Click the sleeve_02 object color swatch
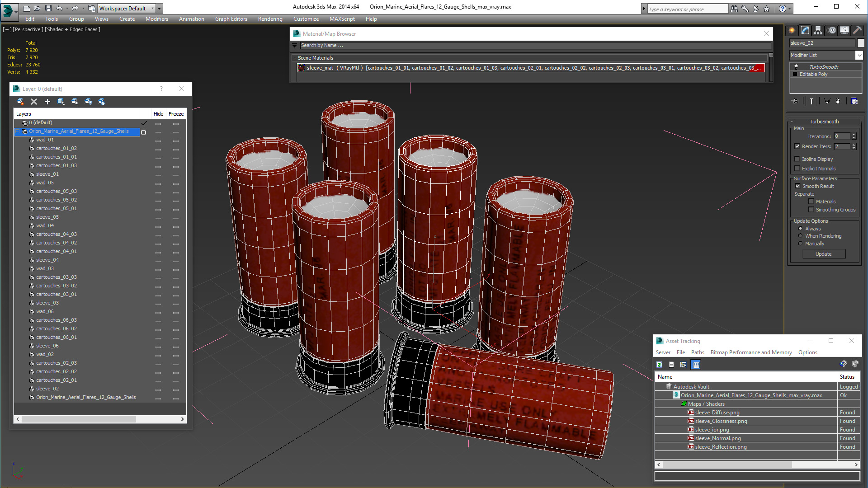 [861, 43]
